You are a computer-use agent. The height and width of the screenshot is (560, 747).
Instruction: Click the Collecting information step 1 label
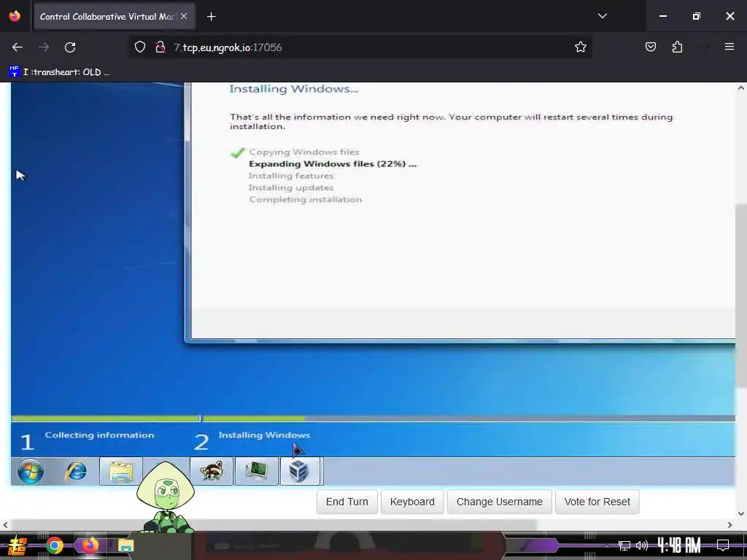pyautogui.click(x=99, y=435)
